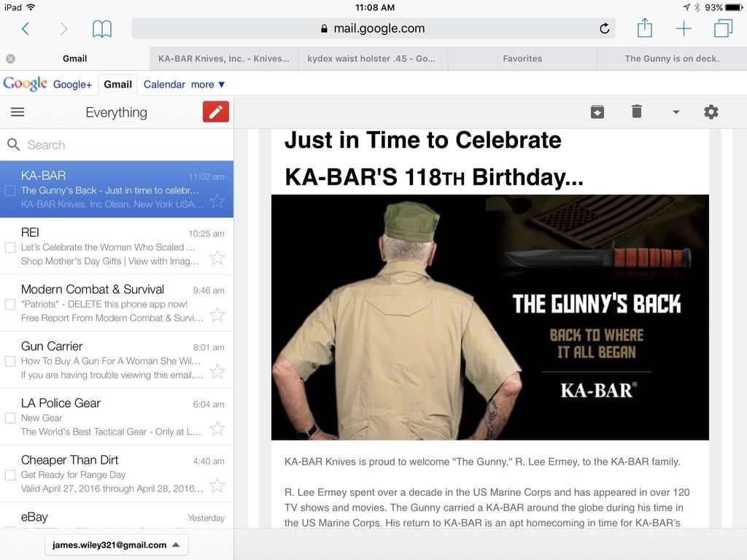747x560 pixels.
Task: Open the Google 'more' dropdown
Action: tap(208, 85)
